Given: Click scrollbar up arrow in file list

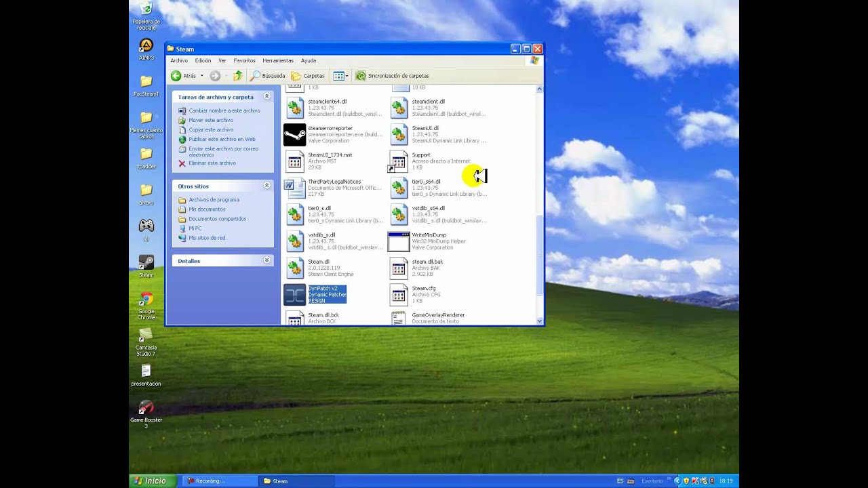Looking at the screenshot, I should coord(540,89).
